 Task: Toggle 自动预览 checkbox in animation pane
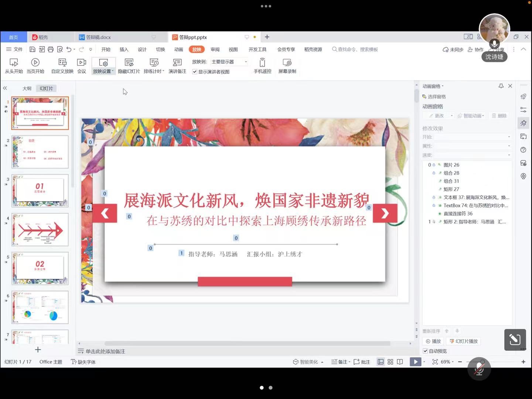click(425, 351)
